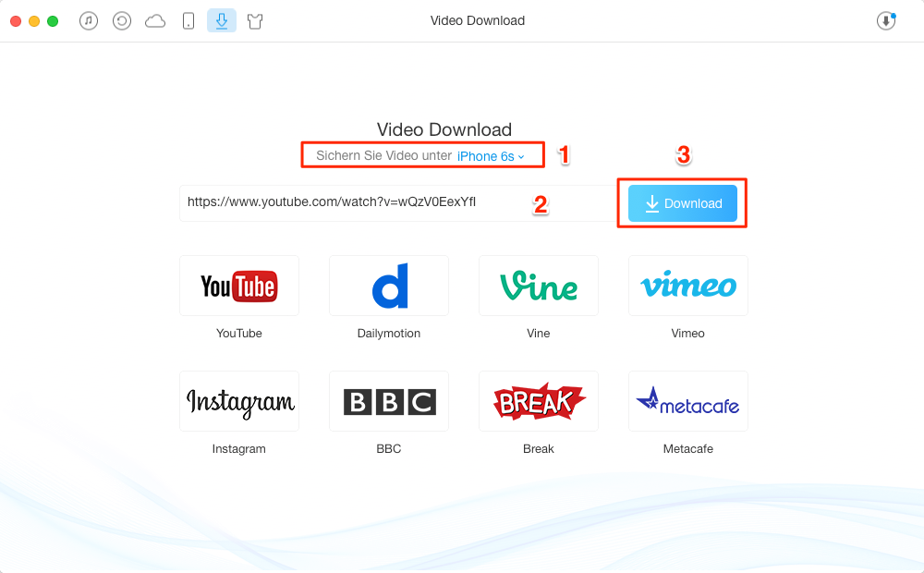Click the YouTube label text
Image resolution: width=924 pixels, height=573 pixels.
click(239, 333)
